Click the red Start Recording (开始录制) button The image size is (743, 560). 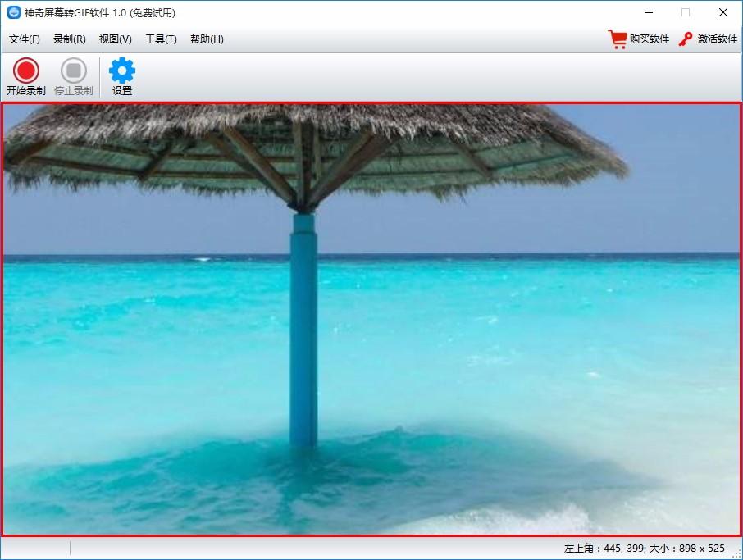point(26,77)
